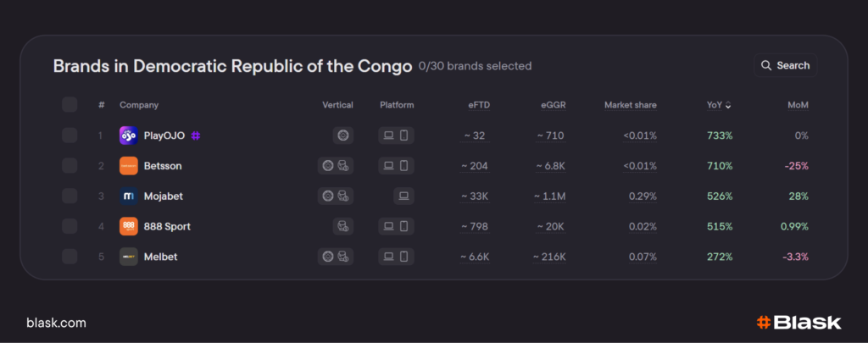Tick the Melbet row checkbox

click(x=70, y=257)
